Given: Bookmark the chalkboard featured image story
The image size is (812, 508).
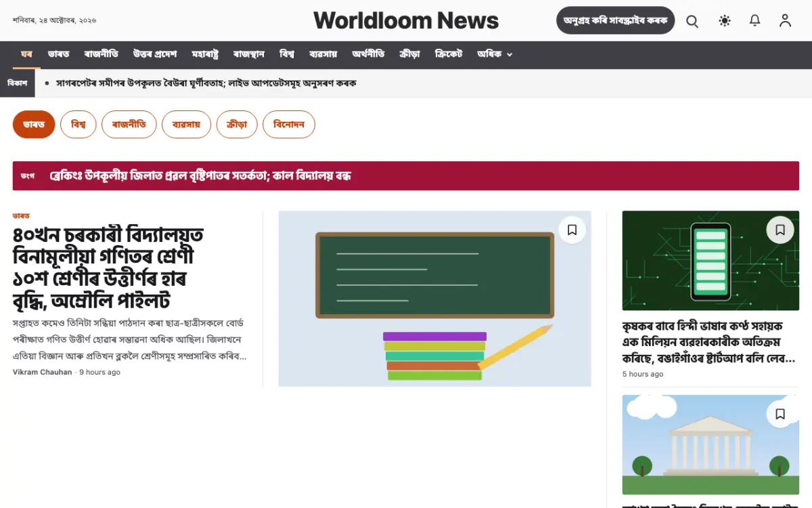Looking at the screenshot, I should pos(572,230).
